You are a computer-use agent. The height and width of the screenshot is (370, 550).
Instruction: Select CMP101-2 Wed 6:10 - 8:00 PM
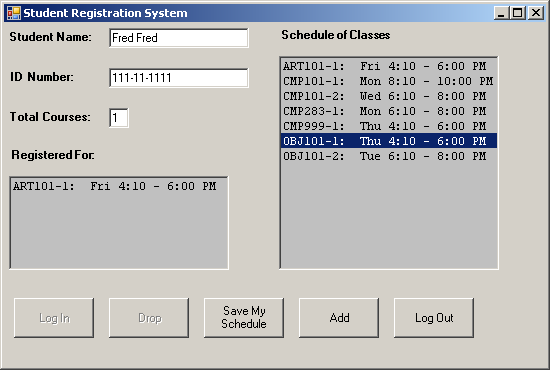(x=389, y=96)
